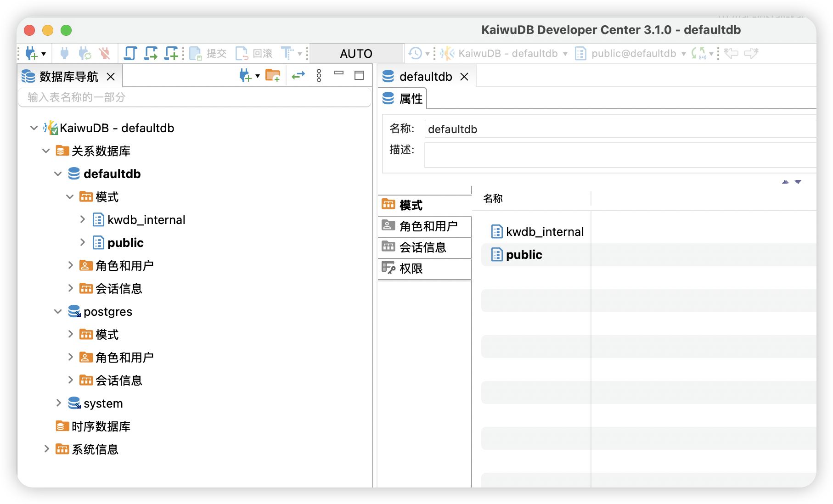Image resolution: width=833 pixels, height=504 pixels.
Task: Open the transaction log dropdown arrow
Action: pos(428,54)
